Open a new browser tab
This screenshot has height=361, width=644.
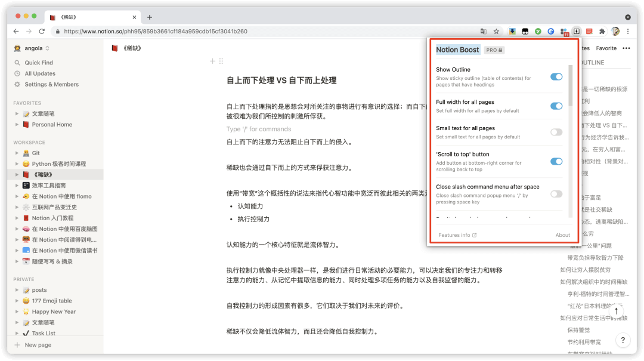point(150,17)
